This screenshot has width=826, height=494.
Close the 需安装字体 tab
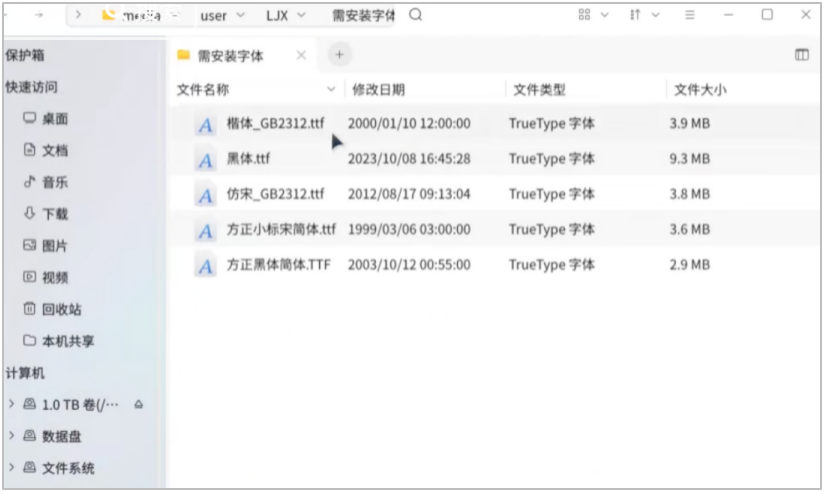click(x=301, y=55)
